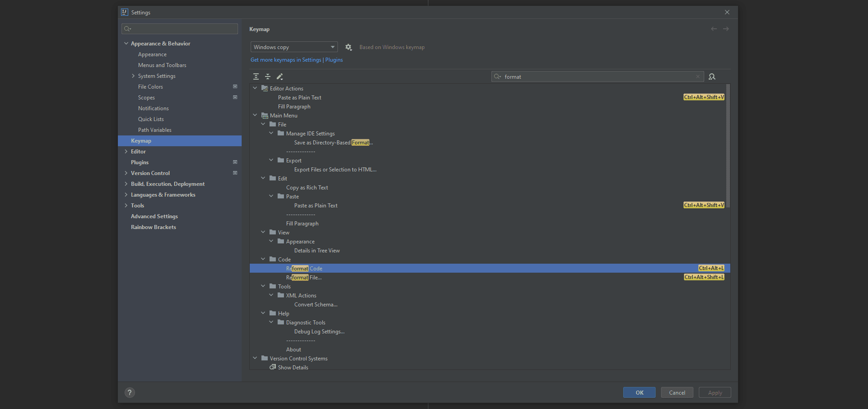Viewport: 868px width, 409px height.
Task: Click the find actions by shortcut magnifier icon
Action: click(712, 76)
